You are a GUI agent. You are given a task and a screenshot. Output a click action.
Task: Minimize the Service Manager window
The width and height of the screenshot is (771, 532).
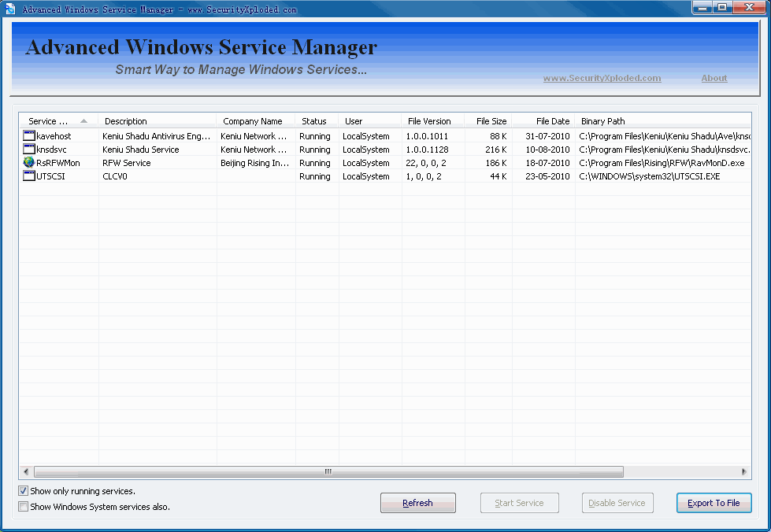[702, 7]
